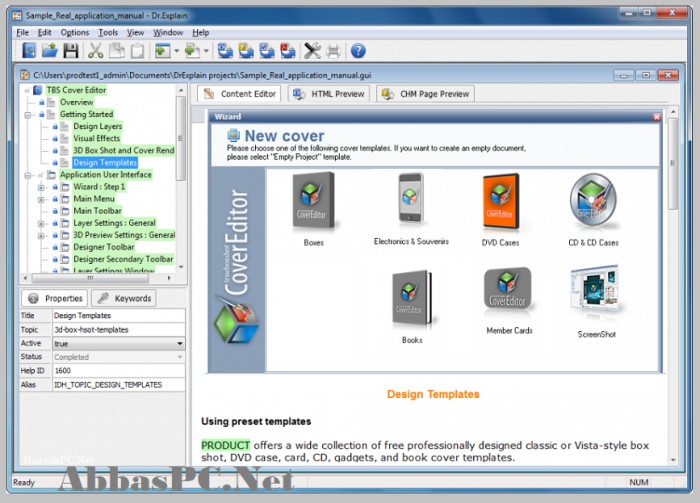Screen dimensions: 700x503
Task: Open project settings wrench-screwdriver icon
Action: 312,51
